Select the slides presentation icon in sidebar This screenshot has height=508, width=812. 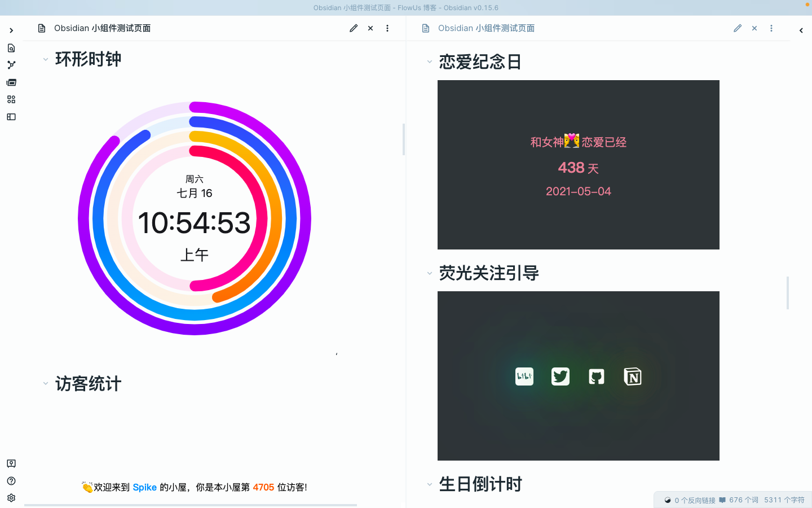point(11,82)
